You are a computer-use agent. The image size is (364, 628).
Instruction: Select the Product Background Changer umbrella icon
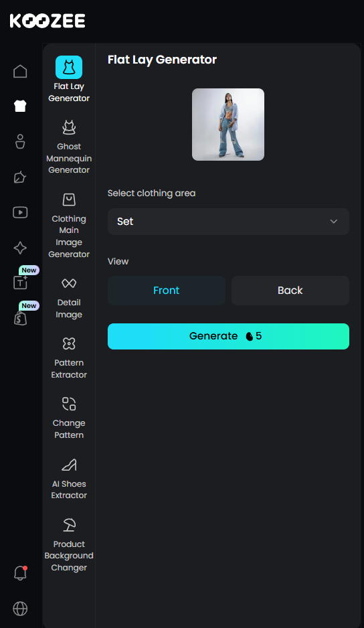tap(69, 525)
